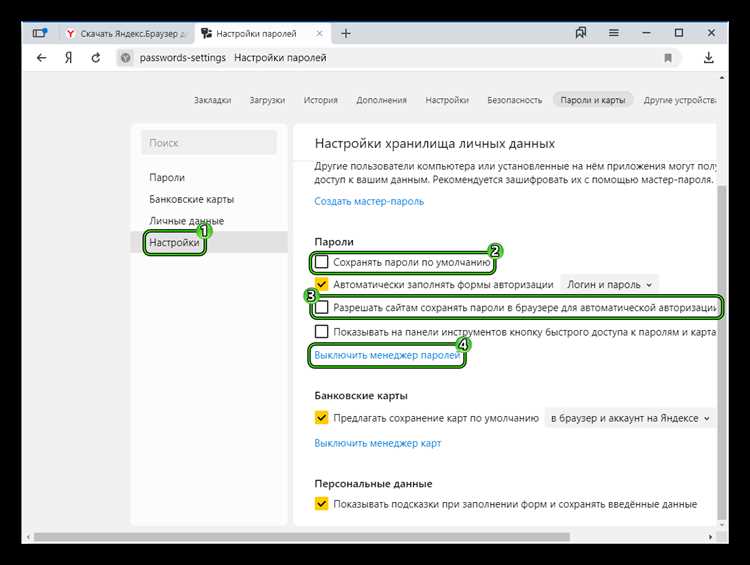Click the horizontal scrollbar at the bottom
This screenshot has height=565, width=750.
click(301, 537)
